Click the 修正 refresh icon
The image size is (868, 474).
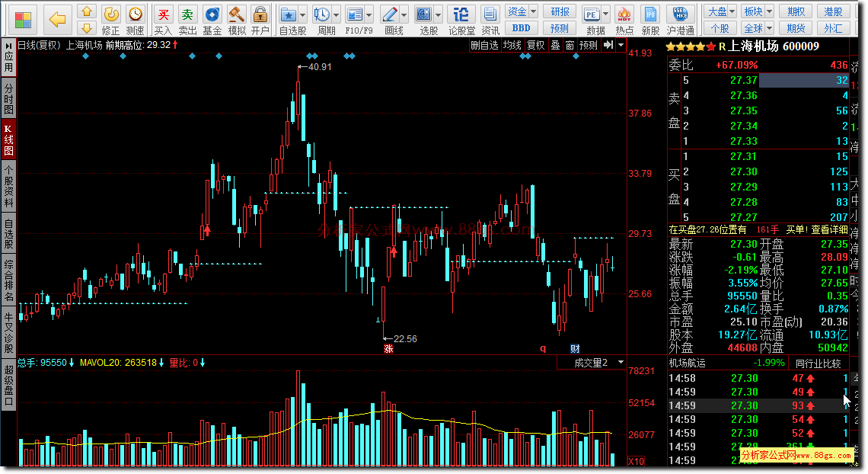click(x=110, y=14)
